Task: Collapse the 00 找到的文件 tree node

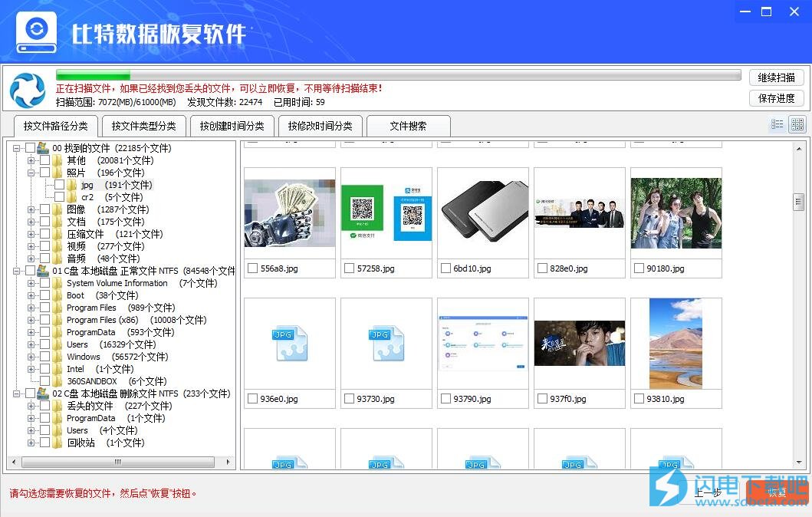Action: click(17, 148)
